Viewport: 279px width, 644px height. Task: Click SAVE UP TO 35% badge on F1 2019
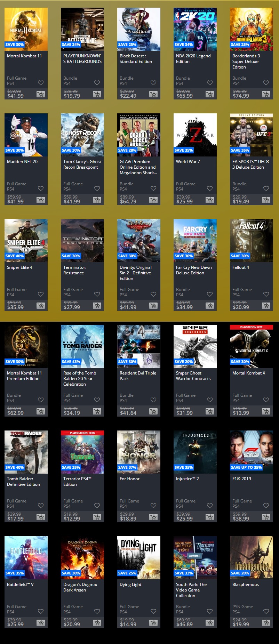[x=246, y=467]
